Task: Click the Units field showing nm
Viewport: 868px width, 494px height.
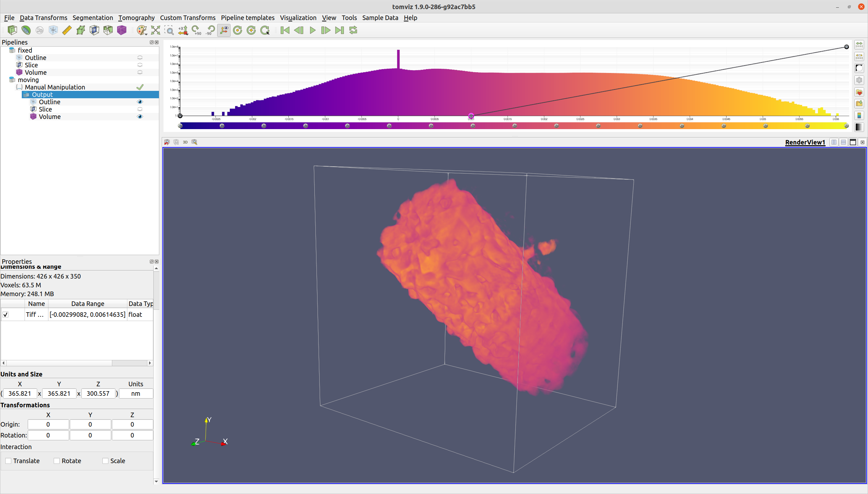Action: 136,394
